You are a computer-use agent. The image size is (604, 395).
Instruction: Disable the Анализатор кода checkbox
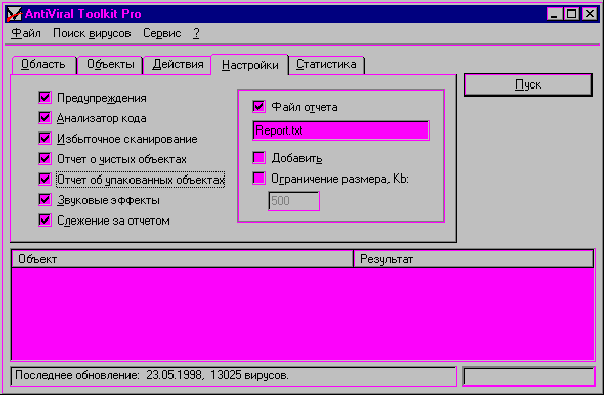pyautogui.click(x=45, y=118)
